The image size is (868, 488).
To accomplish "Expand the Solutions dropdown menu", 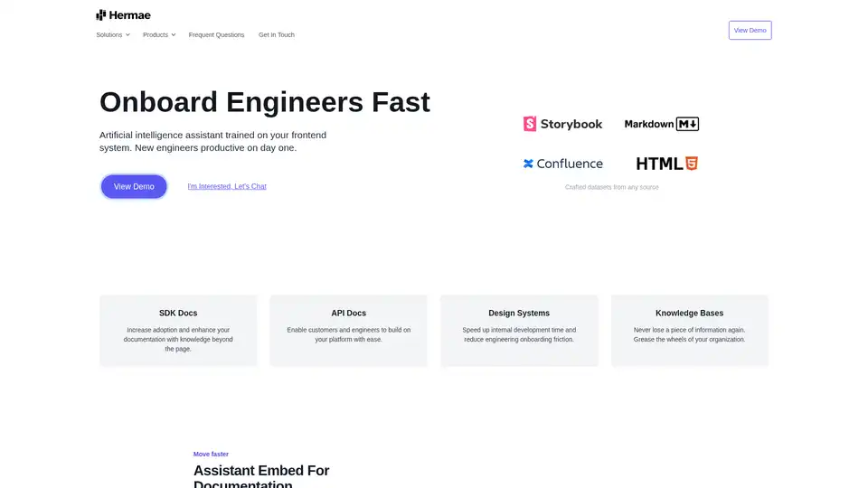I will (109, 34).
